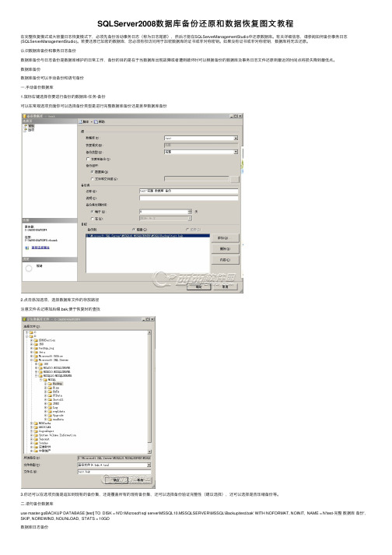392x555 pixels.
Task: Select the highlighted backup destination path entry
Action: pos(148,236)
